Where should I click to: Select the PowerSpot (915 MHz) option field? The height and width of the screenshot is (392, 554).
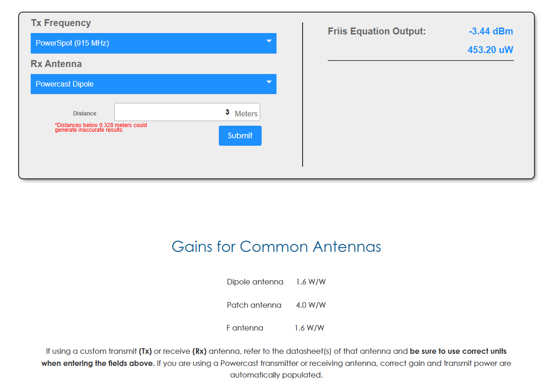pyautogui.click(x=154, y=43)
